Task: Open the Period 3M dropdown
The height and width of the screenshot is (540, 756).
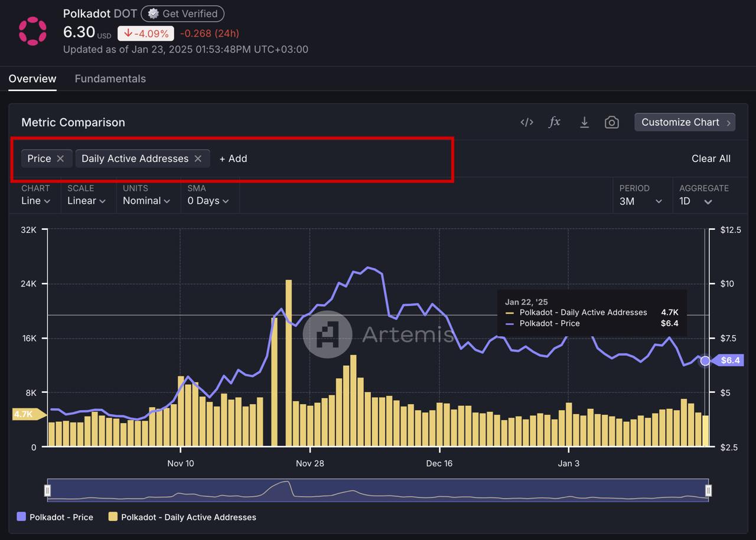Action: 641,201
